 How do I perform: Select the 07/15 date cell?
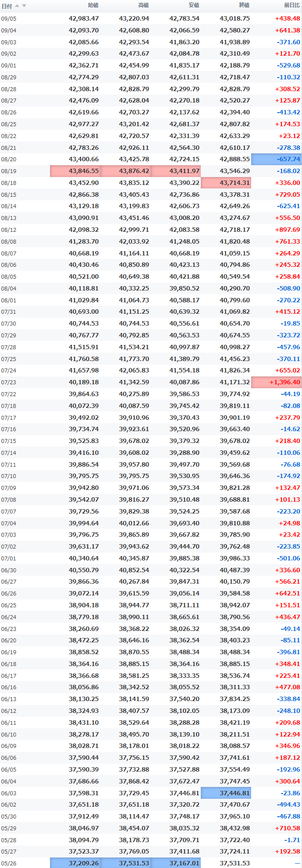click(x=9, y=441)
